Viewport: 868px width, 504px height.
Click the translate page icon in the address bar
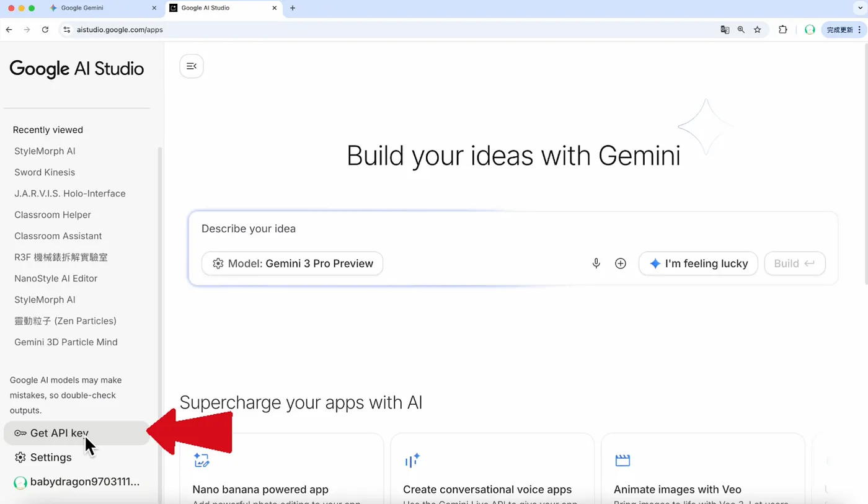[725, 29]
